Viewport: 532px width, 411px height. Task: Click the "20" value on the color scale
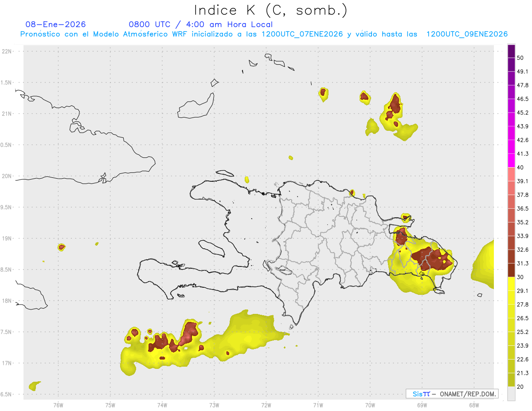click(x=521, y=387)
